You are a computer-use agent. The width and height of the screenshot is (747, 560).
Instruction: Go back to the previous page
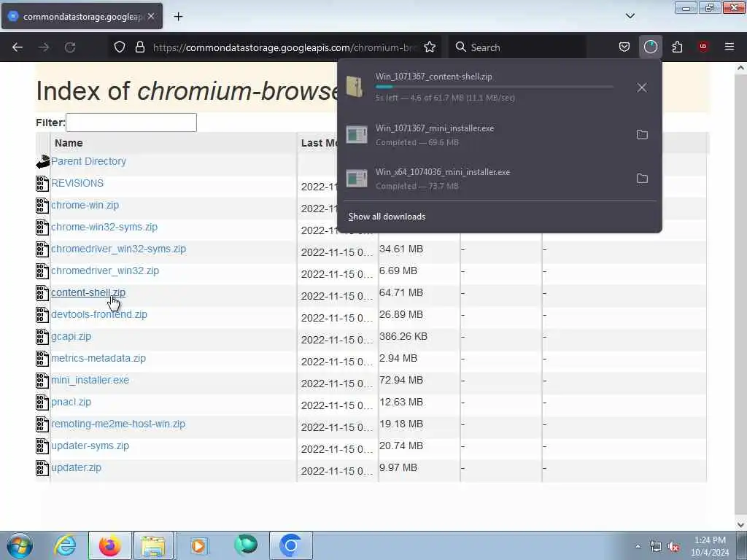[18, 47]
